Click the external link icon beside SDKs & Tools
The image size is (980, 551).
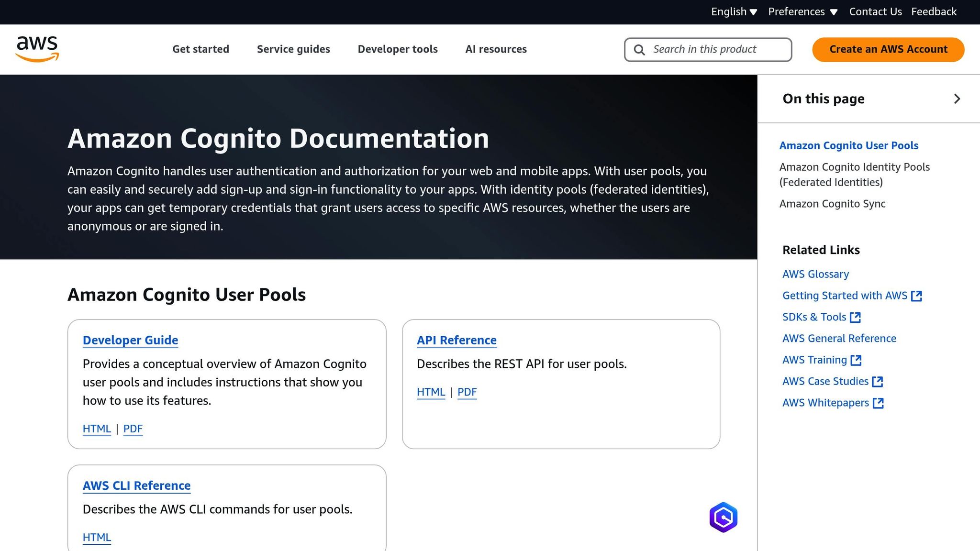(x=855, y=317)
